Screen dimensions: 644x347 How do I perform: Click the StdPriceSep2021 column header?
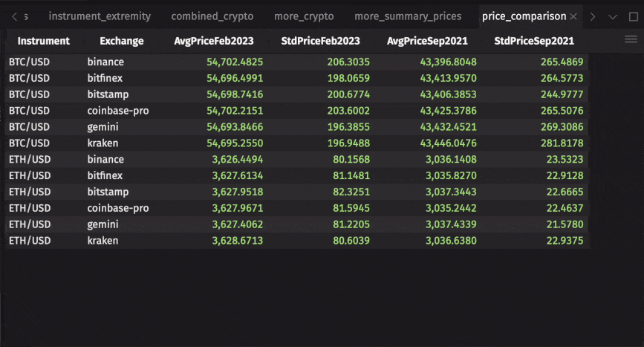(534, 42)
